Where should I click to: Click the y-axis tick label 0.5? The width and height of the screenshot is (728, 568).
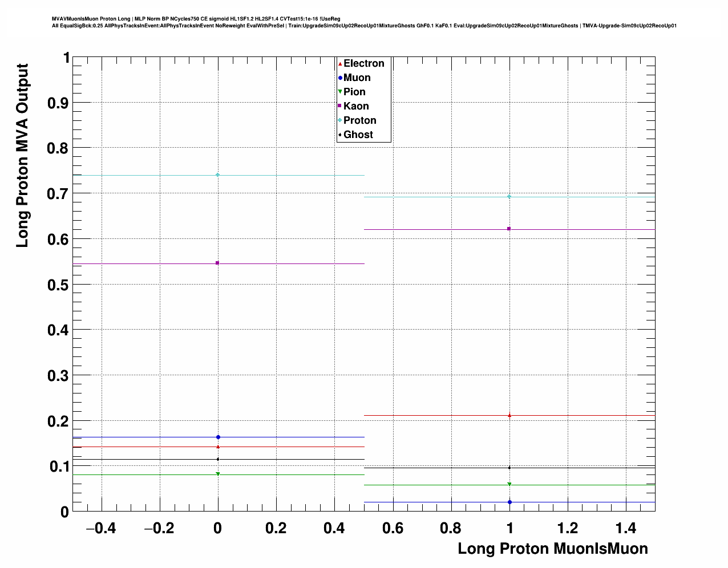(58, 285)
